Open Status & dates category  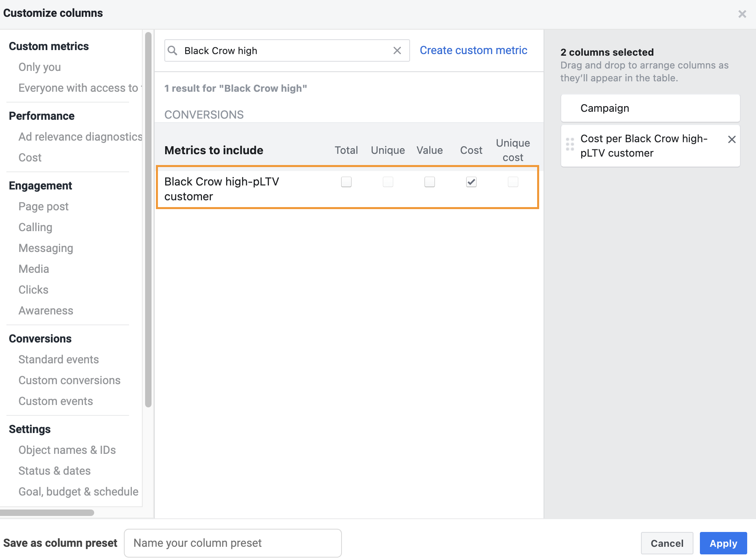55,471
